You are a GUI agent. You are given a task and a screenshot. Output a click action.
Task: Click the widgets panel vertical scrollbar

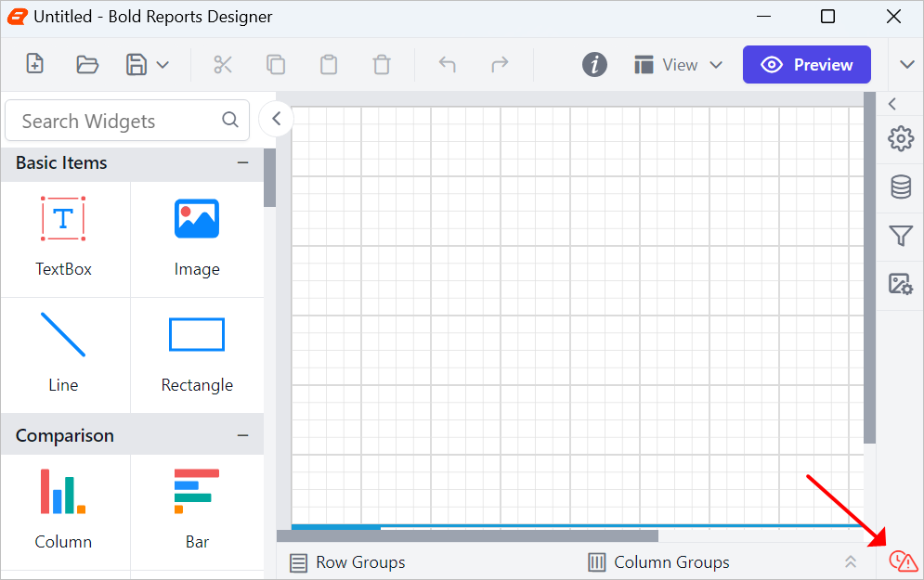point(269,178)
